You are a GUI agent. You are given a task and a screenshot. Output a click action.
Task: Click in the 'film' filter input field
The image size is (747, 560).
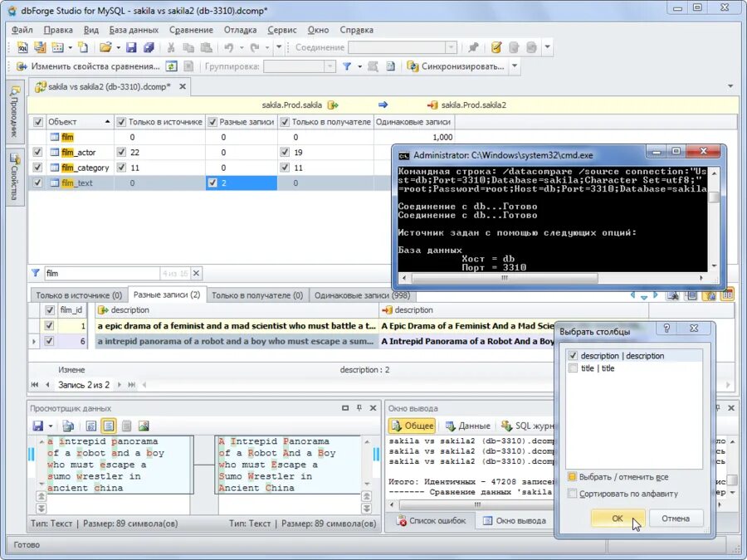coord(102,273)
